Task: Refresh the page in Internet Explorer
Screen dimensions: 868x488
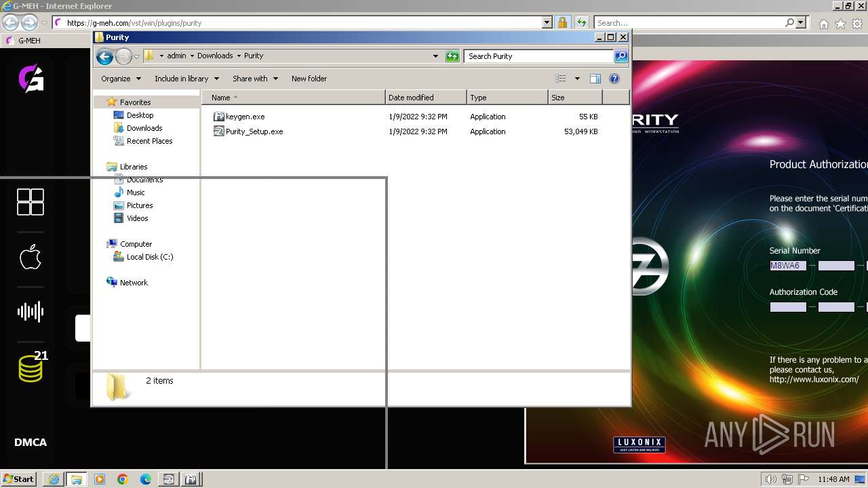Action: pos(581,22)
